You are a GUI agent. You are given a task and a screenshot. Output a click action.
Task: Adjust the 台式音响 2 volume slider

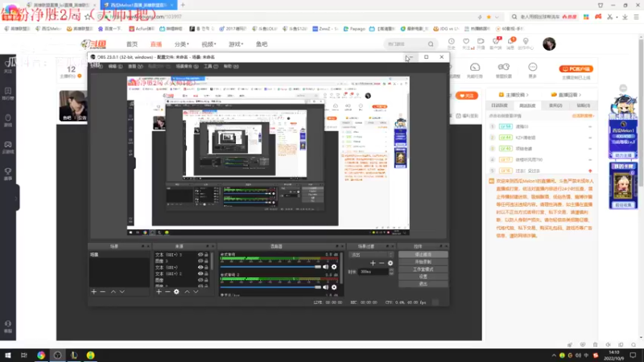pyautogui.click(x=271, y=287)
